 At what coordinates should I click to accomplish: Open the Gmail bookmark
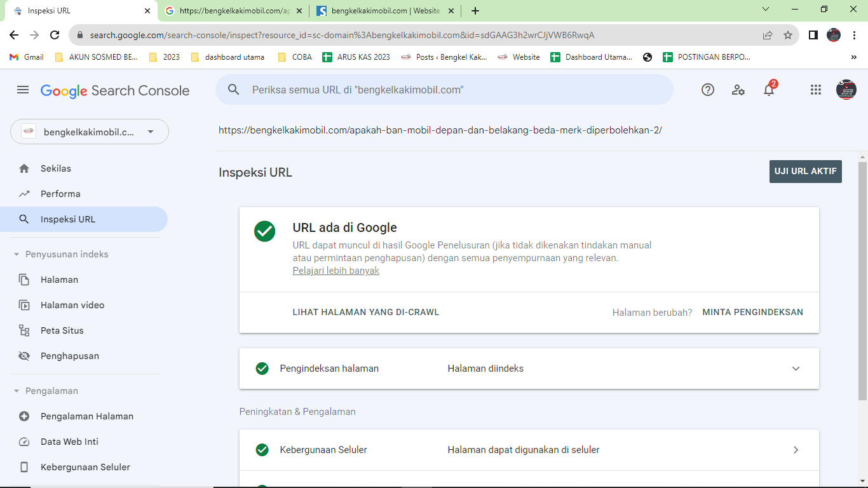27,57
